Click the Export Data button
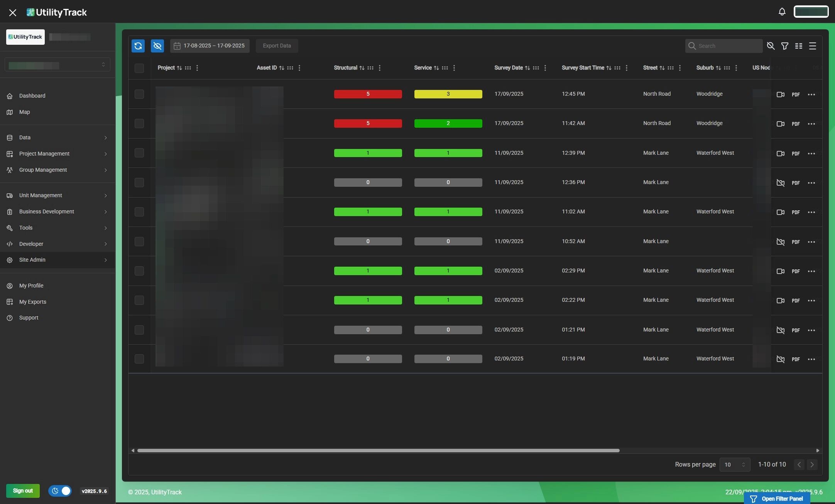835x504 pixels. 277,46
